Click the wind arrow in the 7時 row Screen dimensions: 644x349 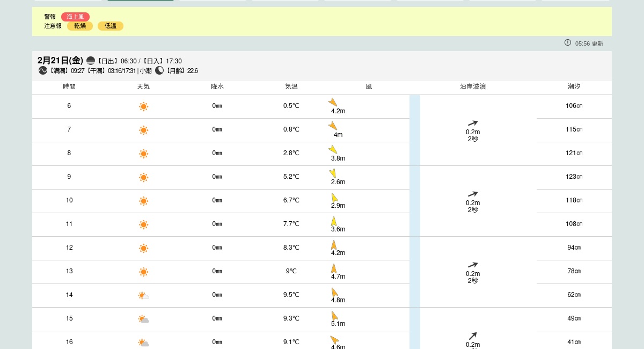click(x=333, y=126)
